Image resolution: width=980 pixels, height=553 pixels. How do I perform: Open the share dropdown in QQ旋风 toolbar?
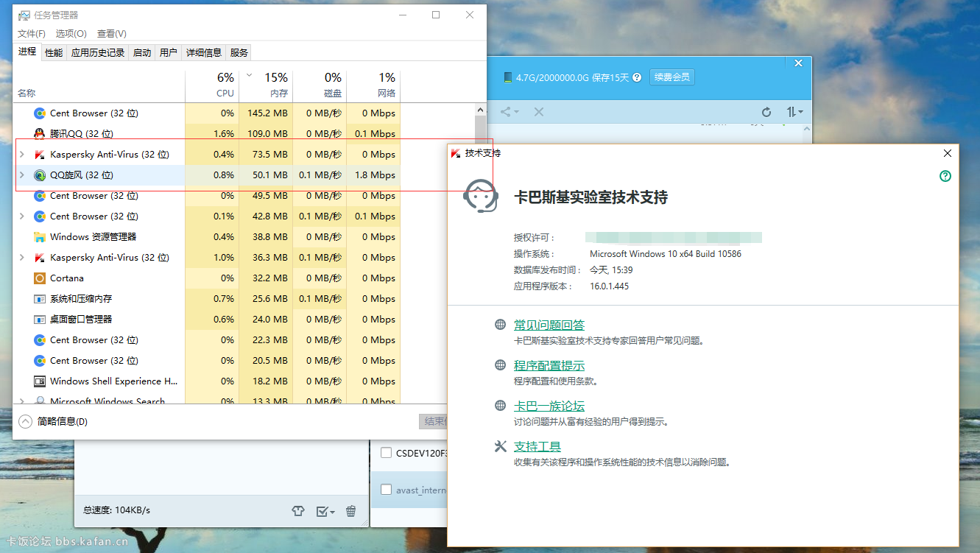pos(510,112)
